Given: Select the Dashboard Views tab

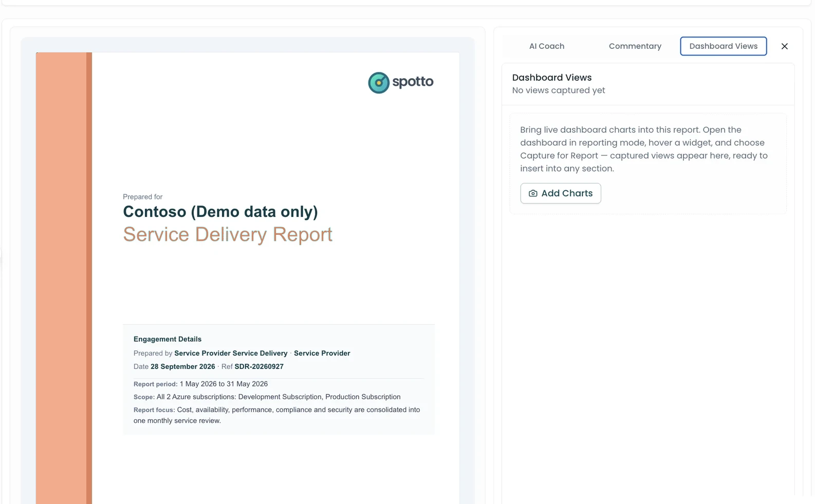Looking at the screenshot, I should point(723,46).
